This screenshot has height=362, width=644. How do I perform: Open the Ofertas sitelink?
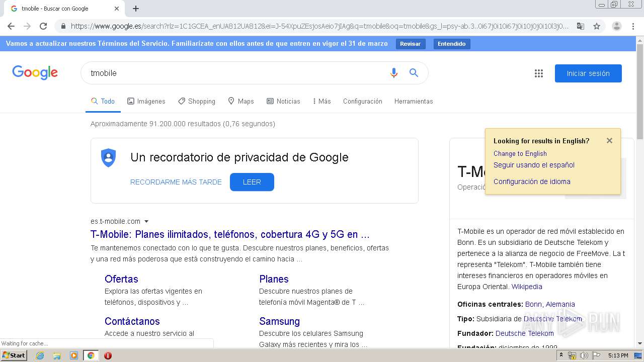coord(121,279)
